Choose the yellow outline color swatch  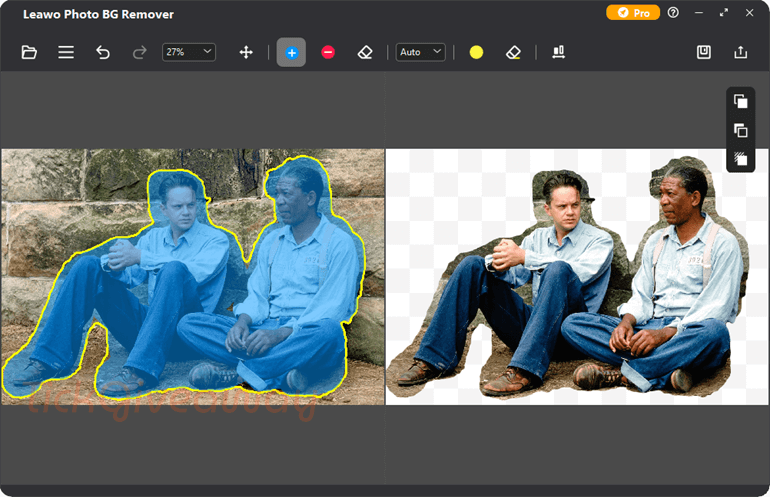(476, 52)
